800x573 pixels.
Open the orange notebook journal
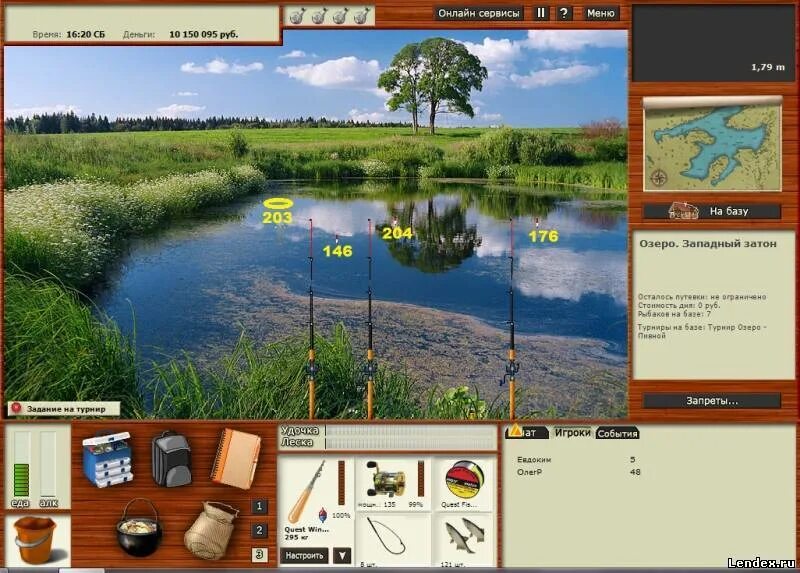click(x=236, y=458)
